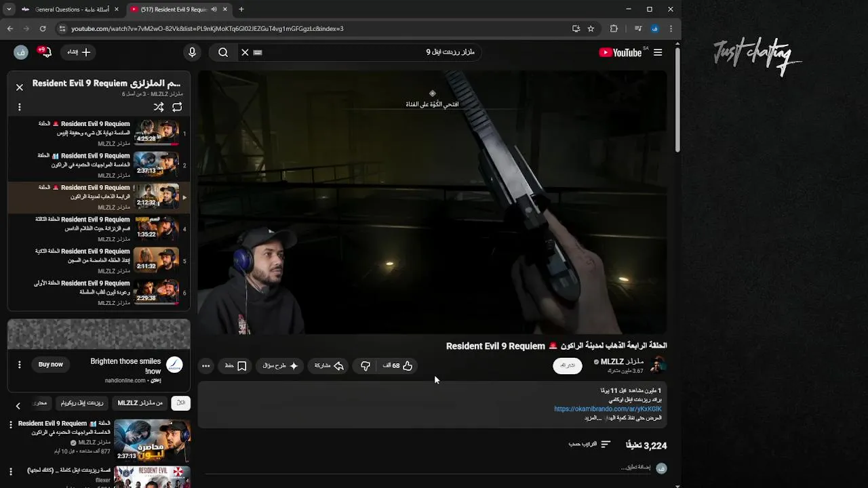Open ملزلز MLZLZ channel name link

(x=623, y=362)
